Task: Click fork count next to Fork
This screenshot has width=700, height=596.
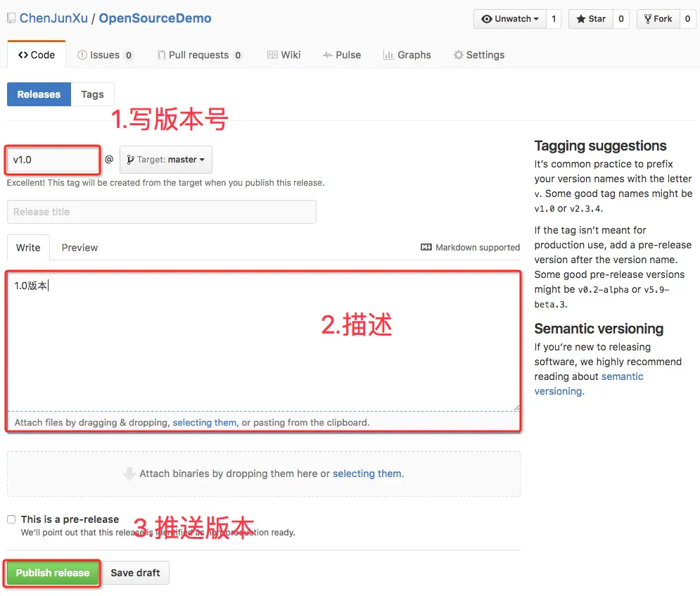Action: click(x=687, y=19)
